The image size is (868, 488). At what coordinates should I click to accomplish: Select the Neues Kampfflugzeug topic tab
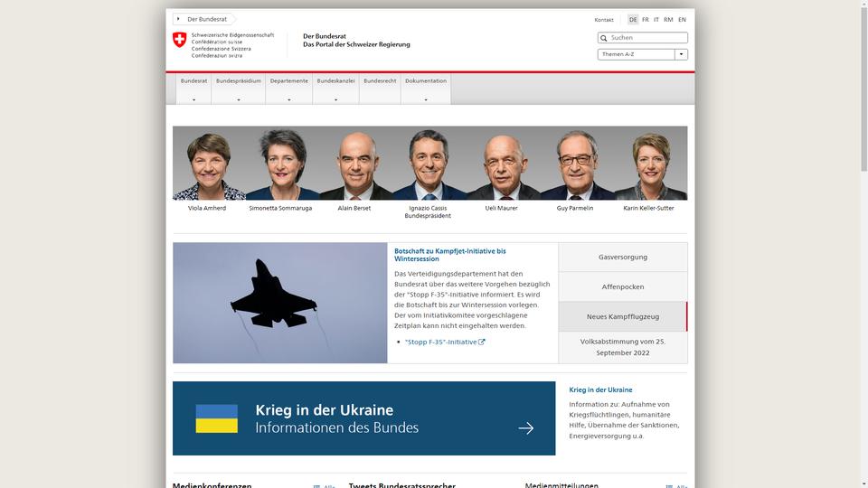623,316
